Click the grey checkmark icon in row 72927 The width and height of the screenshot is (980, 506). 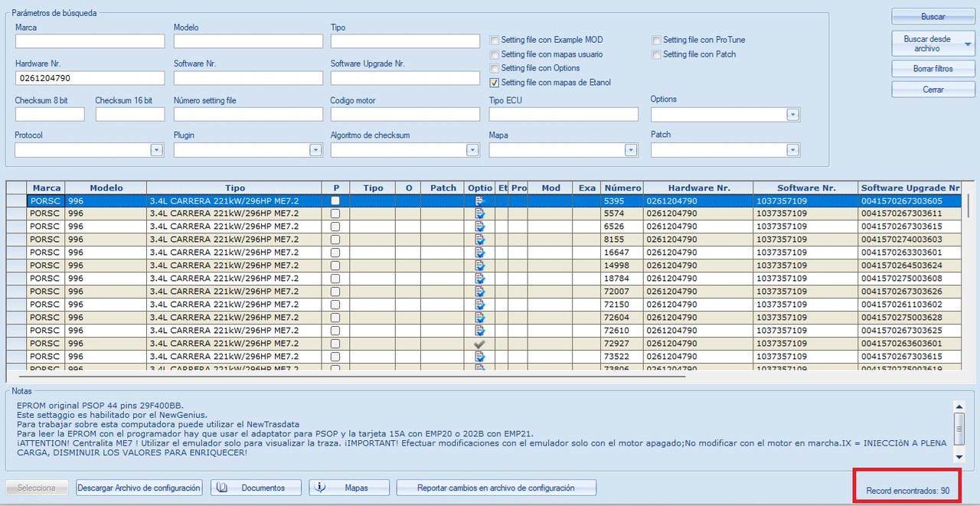click(x=480, y=344)
